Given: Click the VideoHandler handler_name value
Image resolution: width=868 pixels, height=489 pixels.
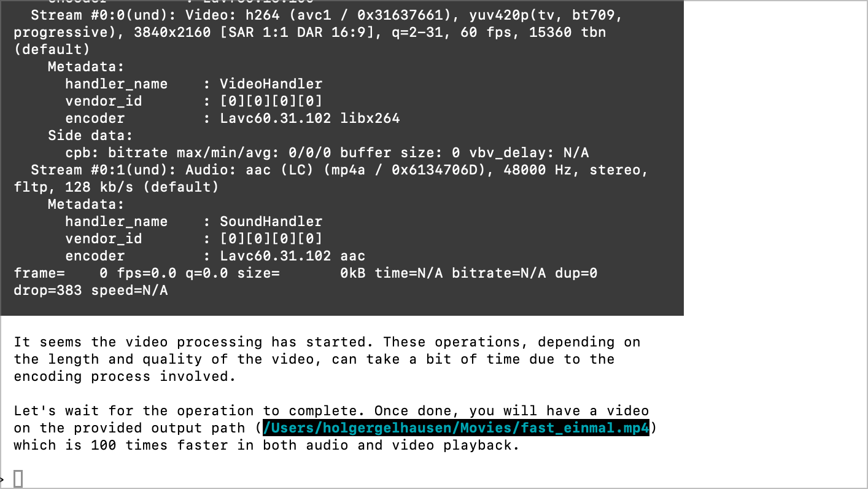Looking at the screenshot, I should click(271, 84).
